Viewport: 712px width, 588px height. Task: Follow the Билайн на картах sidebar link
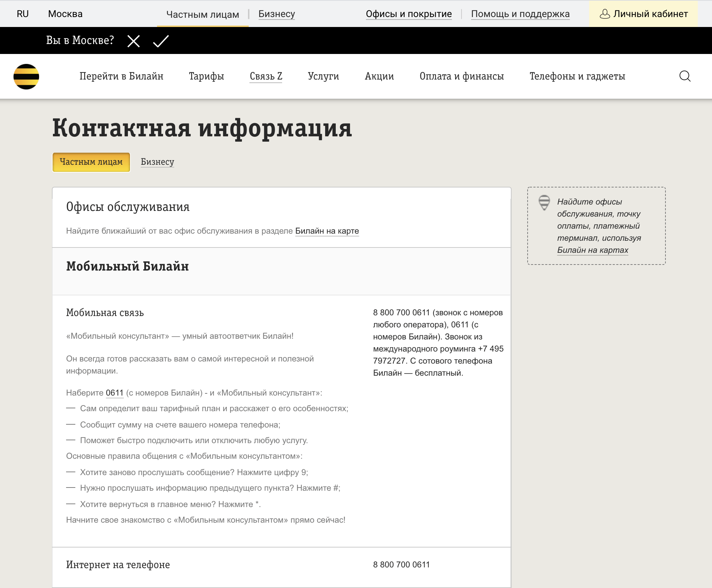pos(593,250)
